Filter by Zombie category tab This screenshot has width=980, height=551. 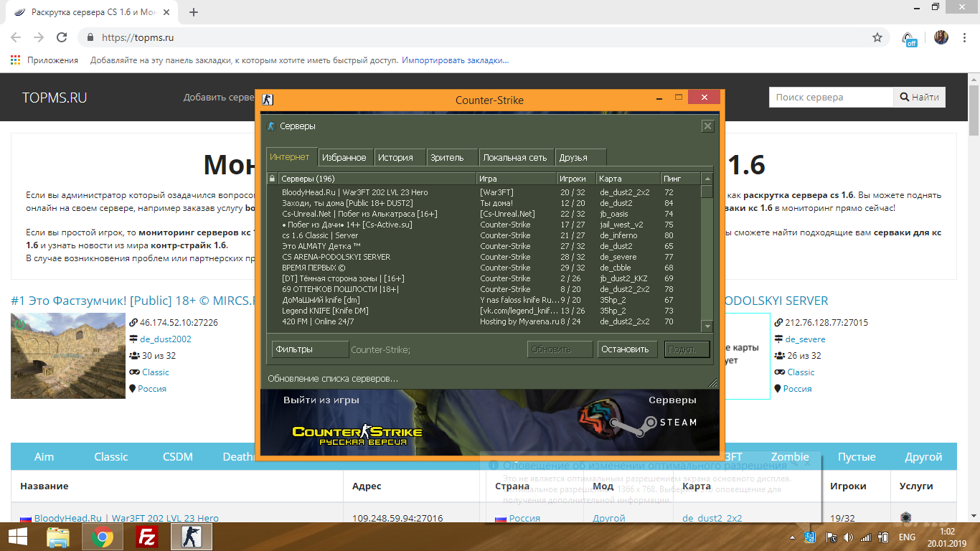coord(790,457)
